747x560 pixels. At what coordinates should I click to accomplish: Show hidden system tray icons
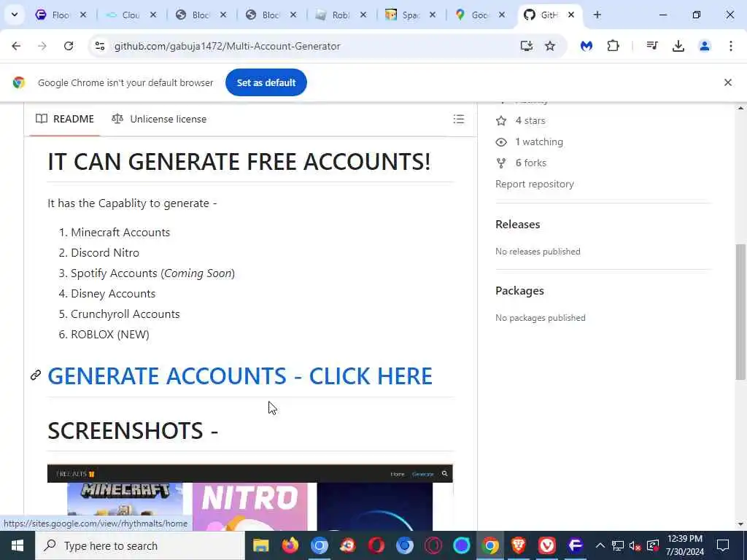click(x=600, y=545)
